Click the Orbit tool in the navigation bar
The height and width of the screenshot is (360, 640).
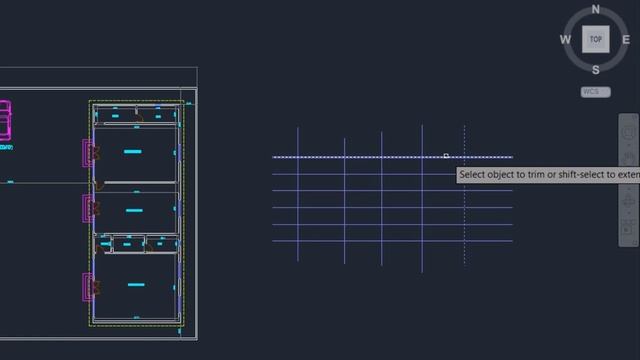tap(629, 200)
